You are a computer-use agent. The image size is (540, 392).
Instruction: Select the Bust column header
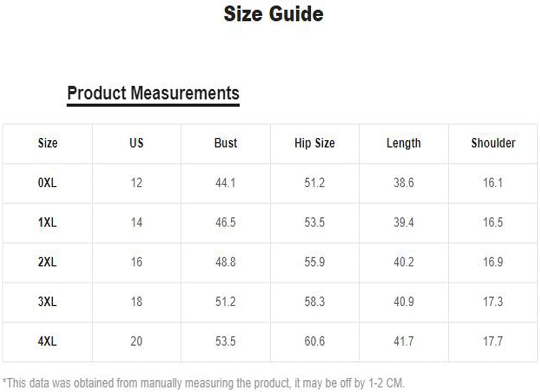pos(225,143)
